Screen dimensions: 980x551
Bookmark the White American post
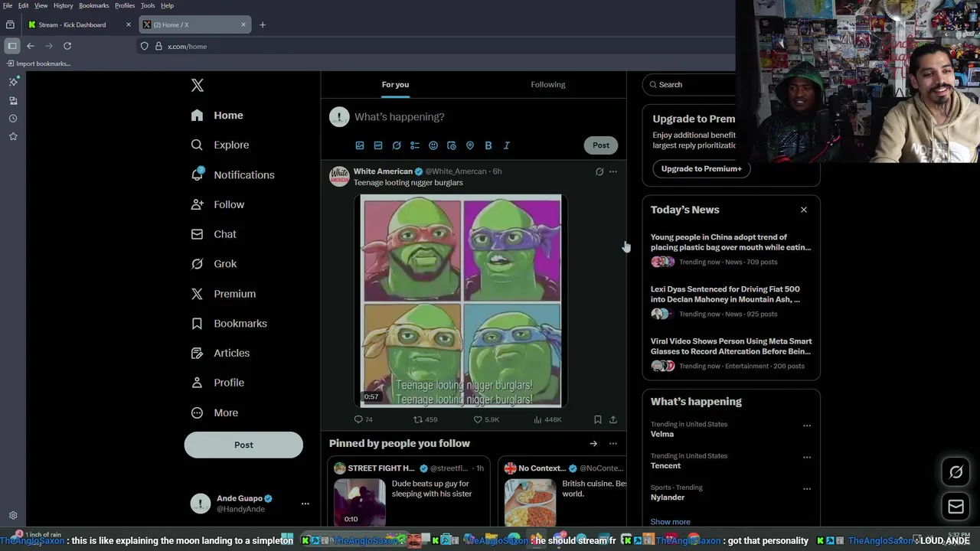598,419
